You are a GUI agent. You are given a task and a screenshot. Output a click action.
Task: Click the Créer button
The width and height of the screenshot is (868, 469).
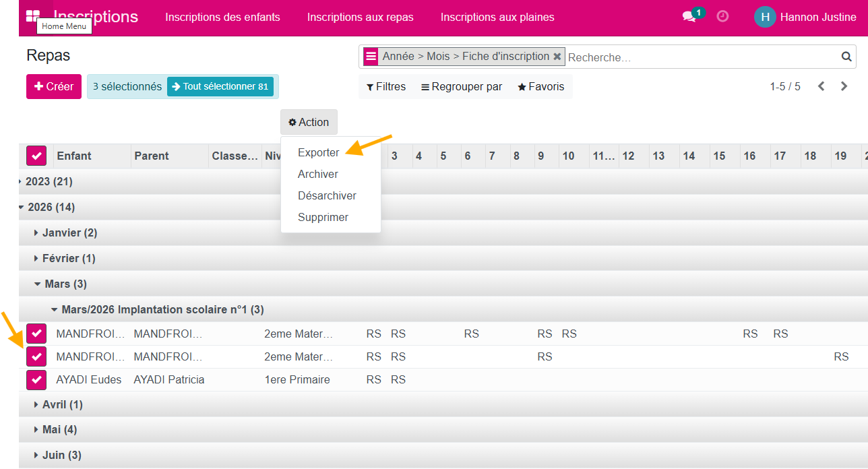tap(54, 86)
